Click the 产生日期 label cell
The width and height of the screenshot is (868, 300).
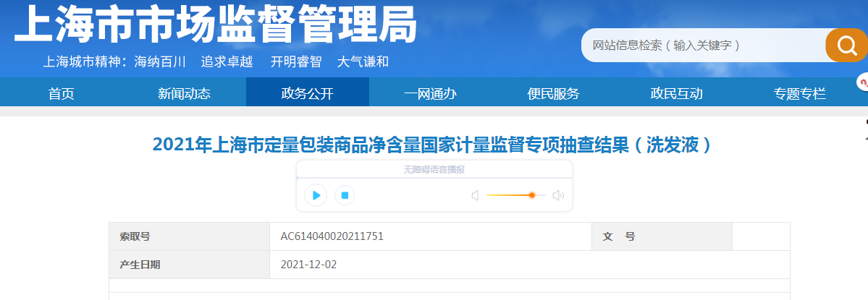click(190, 265)
